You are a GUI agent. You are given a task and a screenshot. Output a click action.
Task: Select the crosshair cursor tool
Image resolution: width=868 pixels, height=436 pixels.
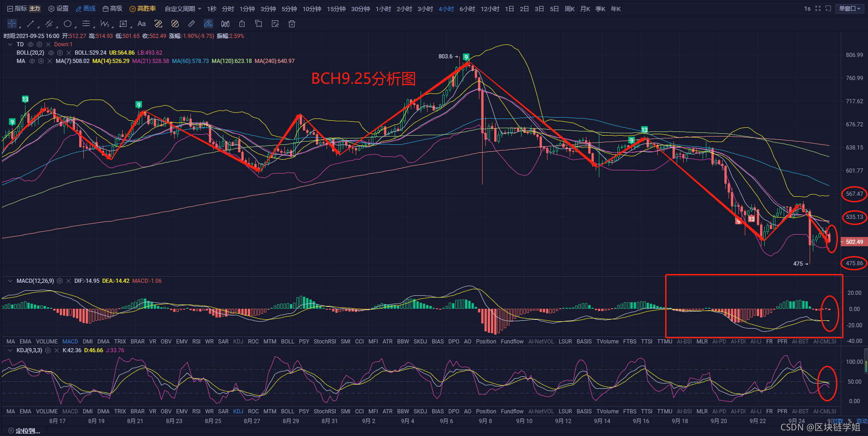pyautogui.click(x=12, y=24)
